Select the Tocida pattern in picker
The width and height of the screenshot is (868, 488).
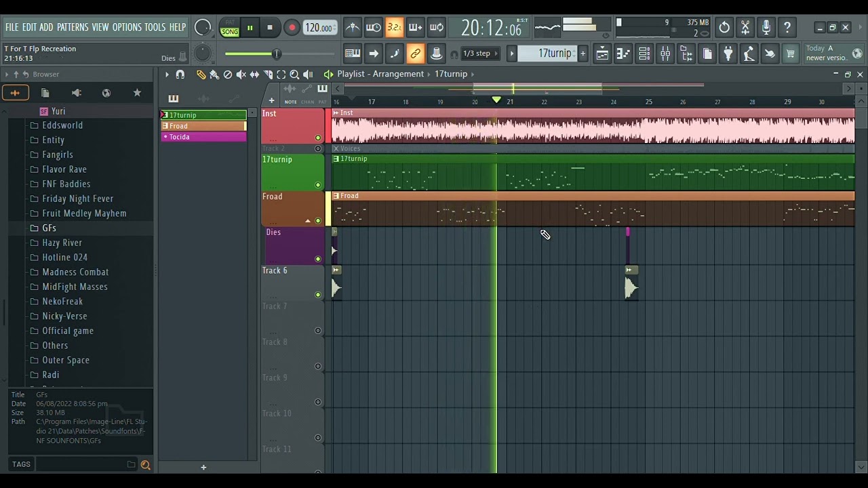click(203, 137)
